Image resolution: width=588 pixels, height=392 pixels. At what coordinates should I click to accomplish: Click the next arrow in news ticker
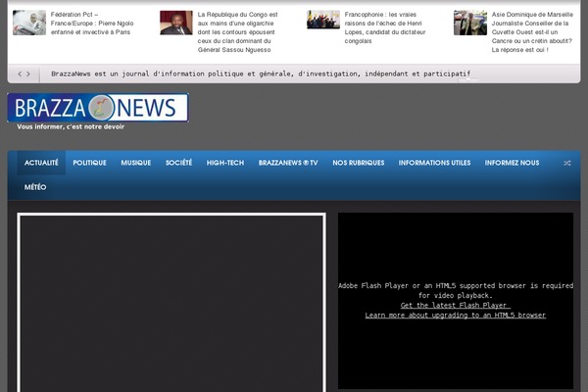pyautogui.click(x=28, y=73)
